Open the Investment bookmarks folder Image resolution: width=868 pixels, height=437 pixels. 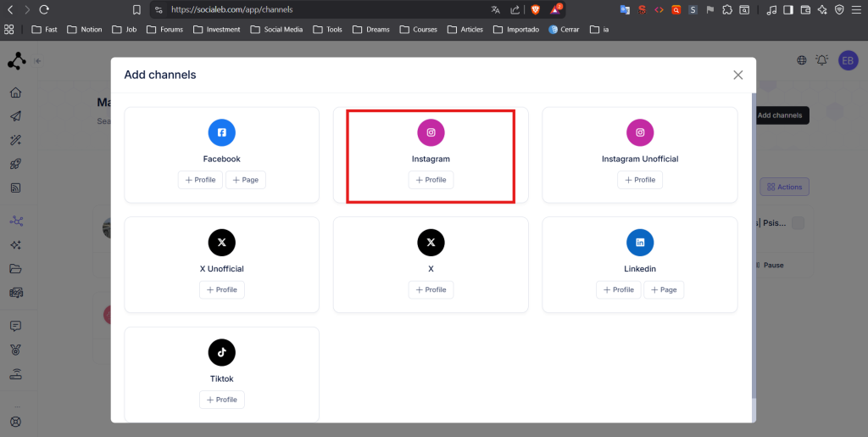pyautogui.click(x=217, y=30)
